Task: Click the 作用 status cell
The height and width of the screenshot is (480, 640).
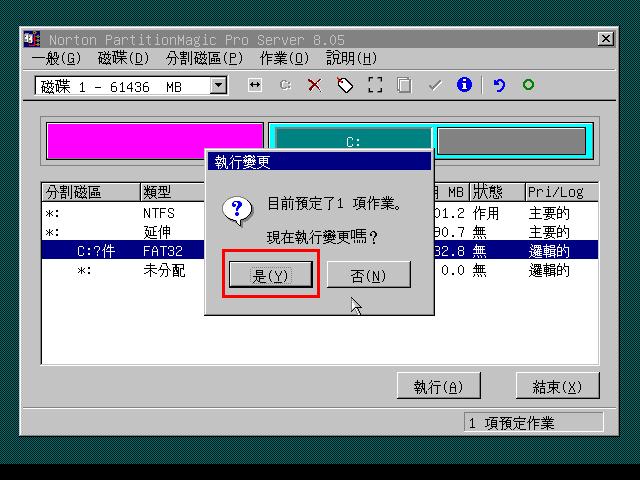Action: pos(486,213)
